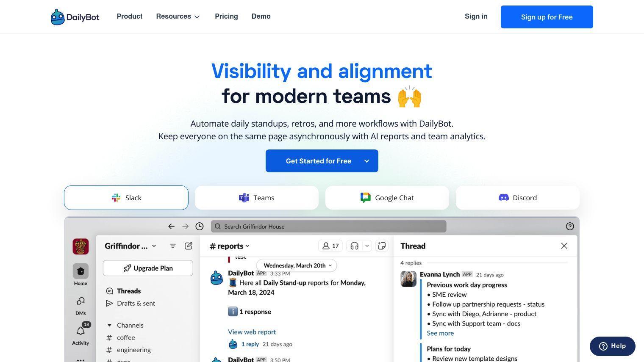This screenshot has height=362, width=644.
Task: Switch to the Discord tab
Action: pos(518,198)
